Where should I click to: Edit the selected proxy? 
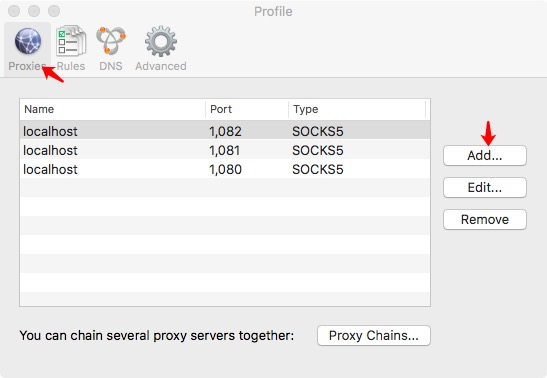485,188
